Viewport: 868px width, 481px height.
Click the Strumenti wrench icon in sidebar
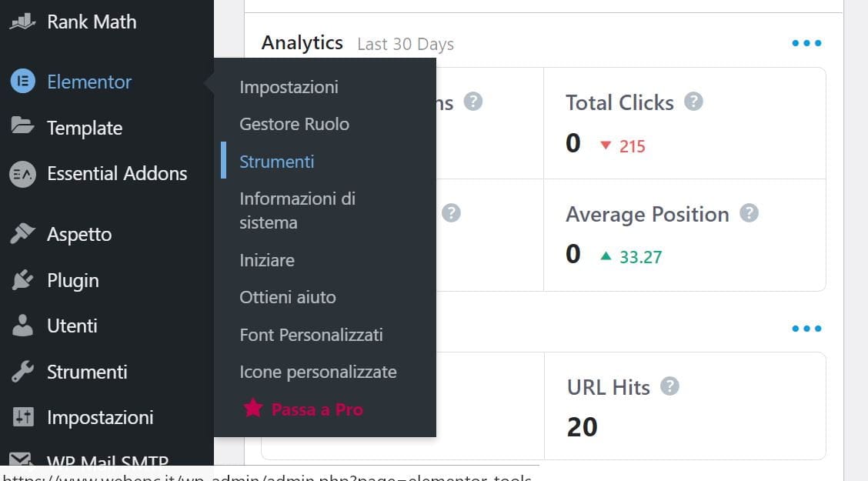(x=22, y=372)
